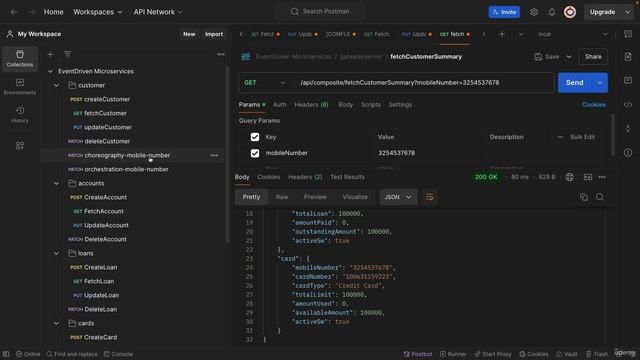640x360 pixels.
Task: Click the create new collection plus icon
Action: pyautogui.click(x=50, y=54)
